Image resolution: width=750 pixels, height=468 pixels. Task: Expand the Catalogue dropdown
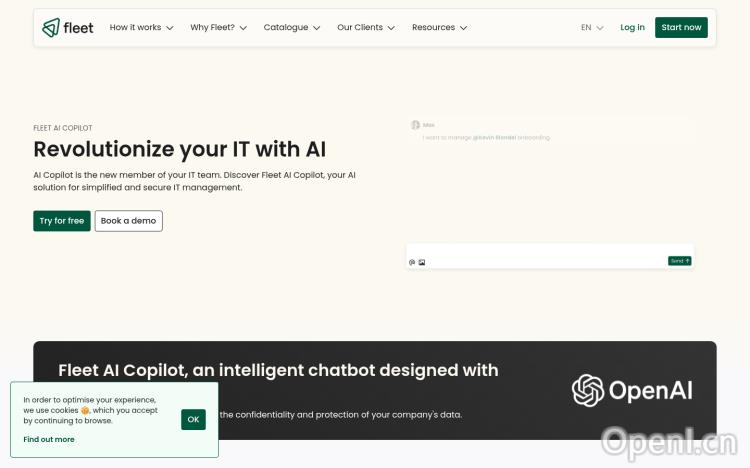click(292, 28)
